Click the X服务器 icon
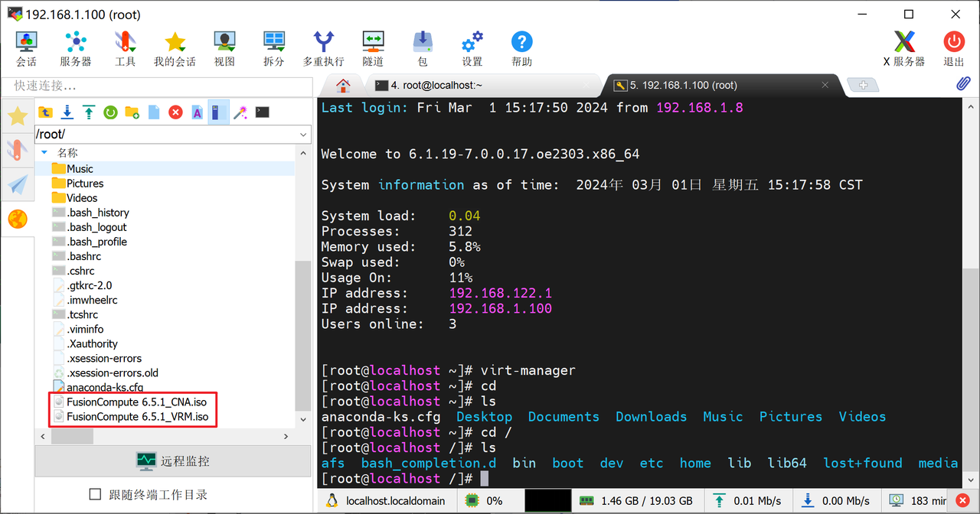 click(x=903, y=48)
